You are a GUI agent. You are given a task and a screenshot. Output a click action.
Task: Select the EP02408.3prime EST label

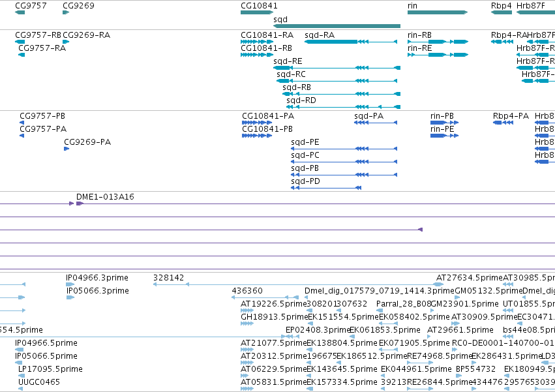point(318,330)
